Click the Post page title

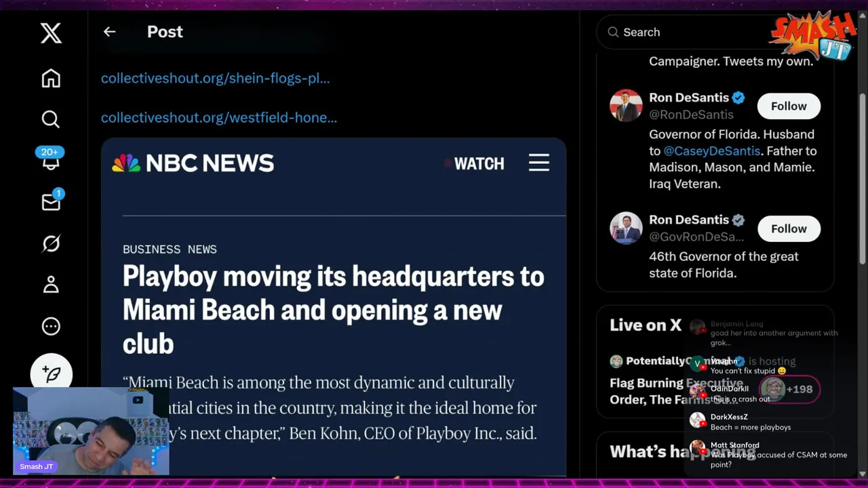(x=165, y=32)
